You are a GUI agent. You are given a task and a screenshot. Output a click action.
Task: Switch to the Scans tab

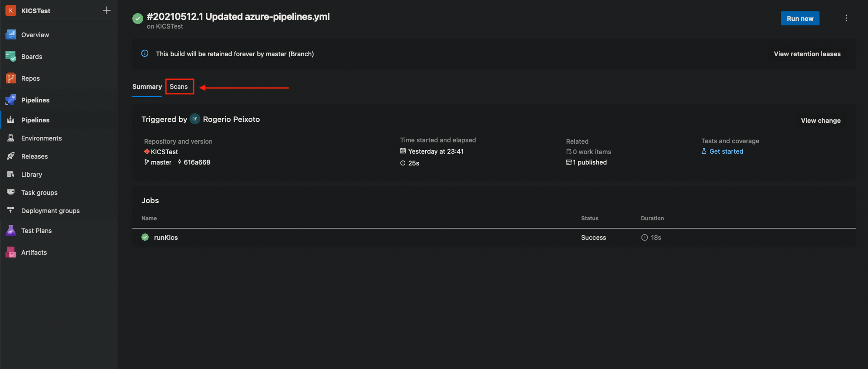tap(179, 87)
